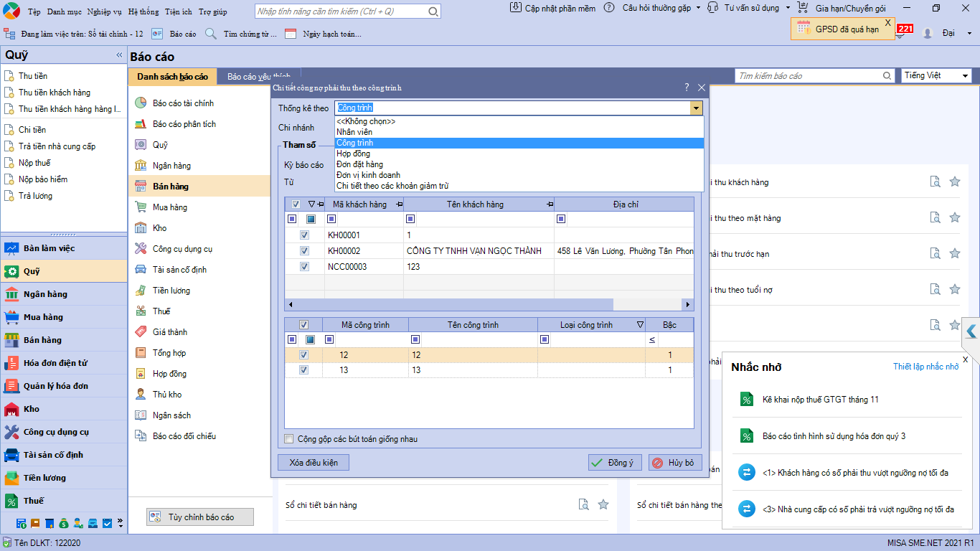Open Nghiệp vụ menu
Viewport: 980px width, 551px height.
(105, 12)
